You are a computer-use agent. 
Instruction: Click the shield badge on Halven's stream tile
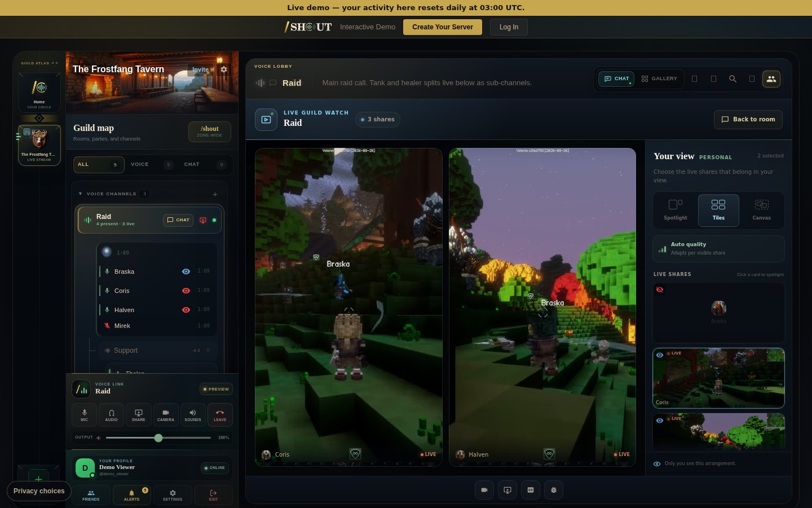549,454
